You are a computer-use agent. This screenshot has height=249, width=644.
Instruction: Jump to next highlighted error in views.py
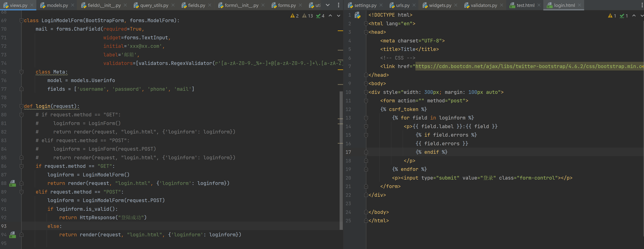coord(338,16)
